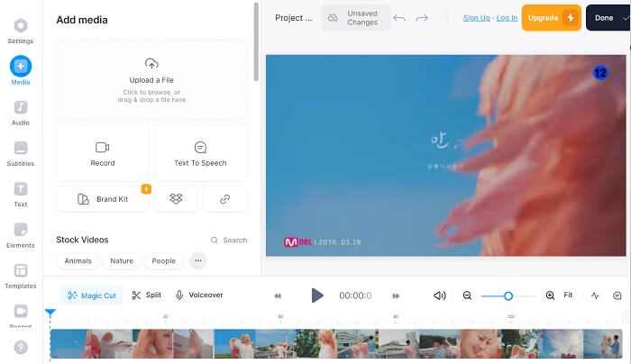Open Text To Speech option
Viewport: 631px width, 364px height.
(200, 153)
